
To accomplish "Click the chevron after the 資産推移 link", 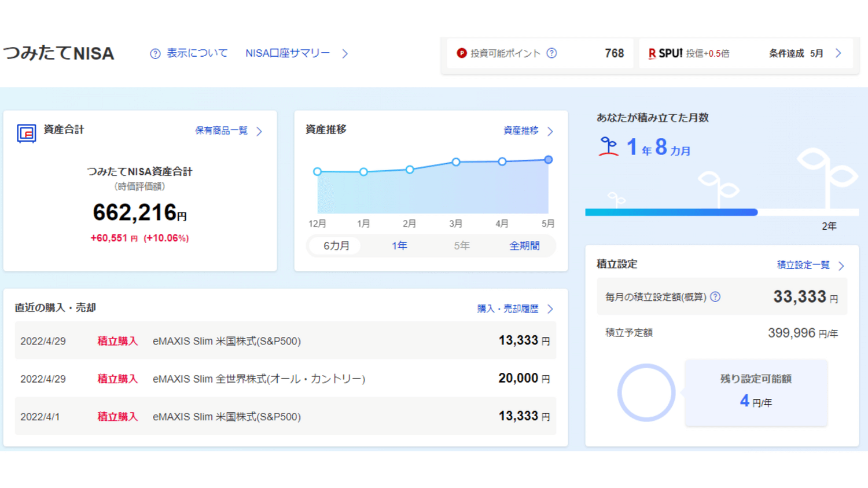I will pyautogui.click(x=550, y=131).
